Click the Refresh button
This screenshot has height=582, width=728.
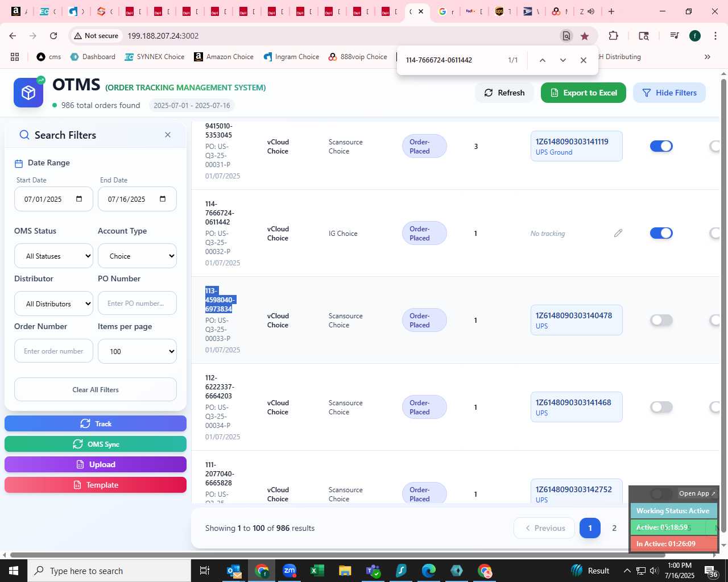[x=504, y=93]
